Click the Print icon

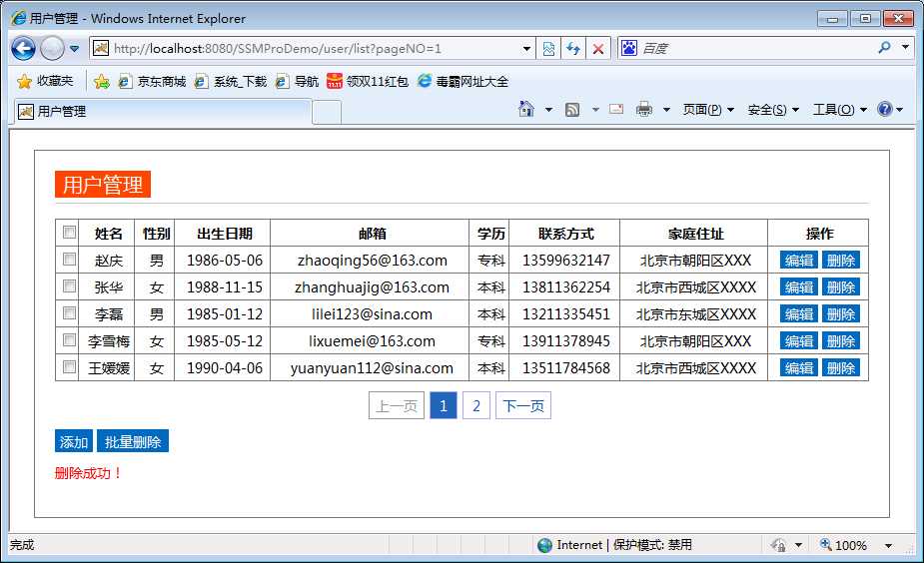tap(644, 109)
